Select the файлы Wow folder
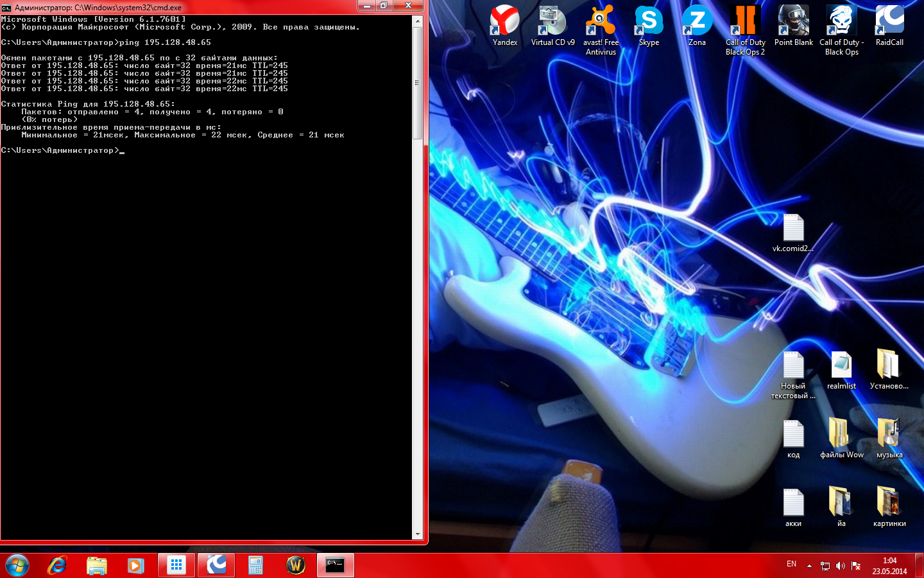This screenshot has width=924, height=578. pos(841,439)
